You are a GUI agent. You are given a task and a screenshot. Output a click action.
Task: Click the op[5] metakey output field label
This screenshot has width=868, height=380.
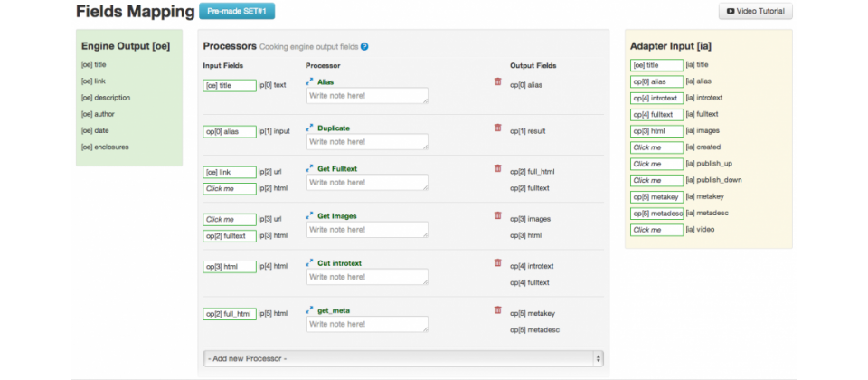tap(532, 314)
